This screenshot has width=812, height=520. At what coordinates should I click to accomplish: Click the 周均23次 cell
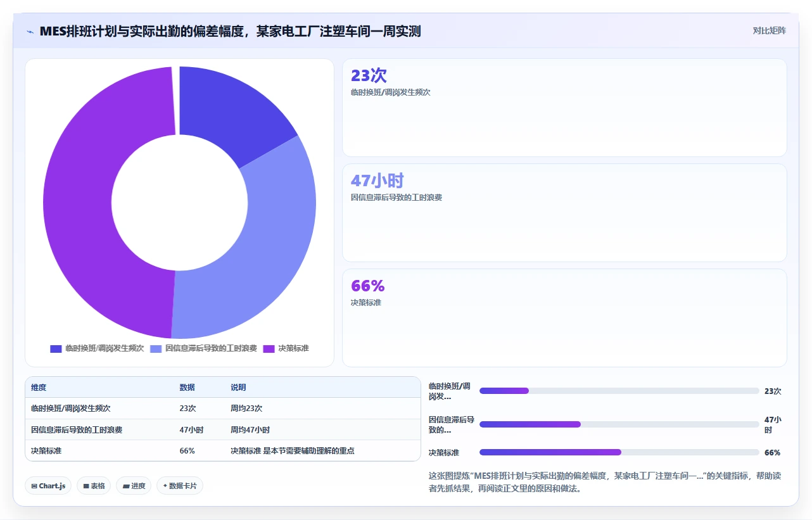[246, 409]
